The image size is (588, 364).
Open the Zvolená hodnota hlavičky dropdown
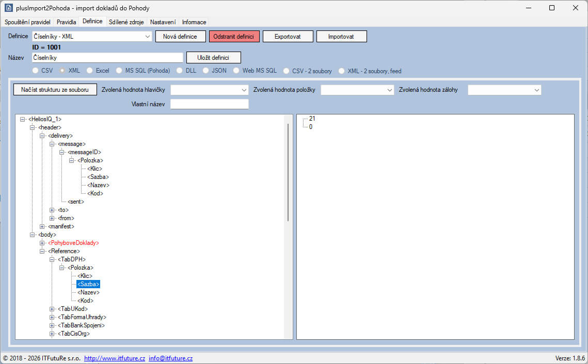click(244, 90)
